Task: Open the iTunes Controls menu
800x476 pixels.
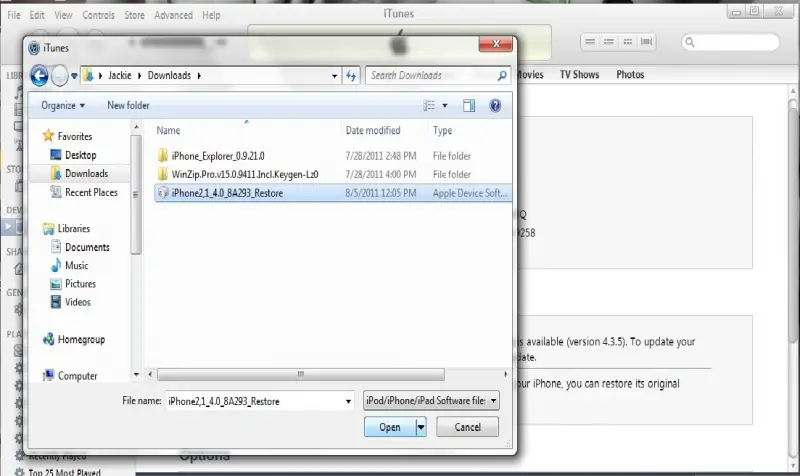Action: tap(98, 15)
